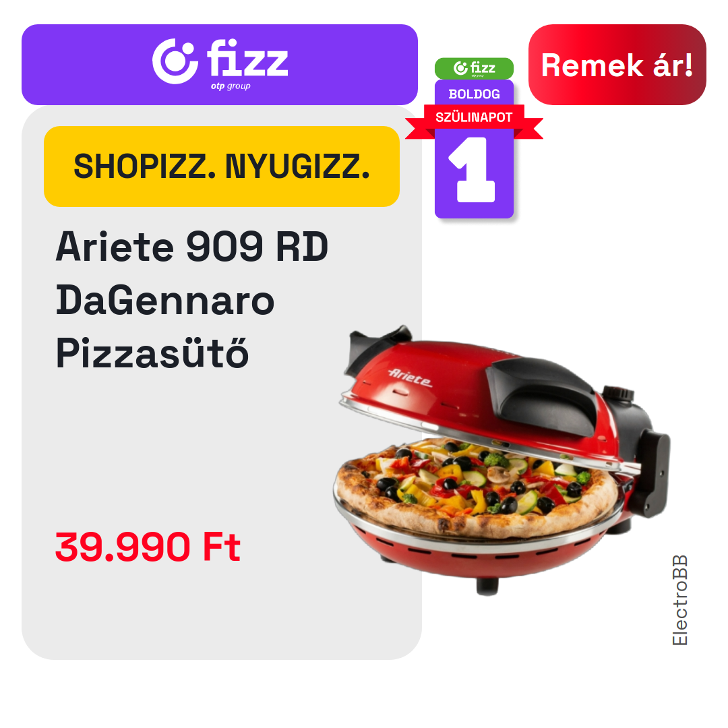Click the 39.990 Ft price
This screenshot has height=728, width=728.
[148, 547]
